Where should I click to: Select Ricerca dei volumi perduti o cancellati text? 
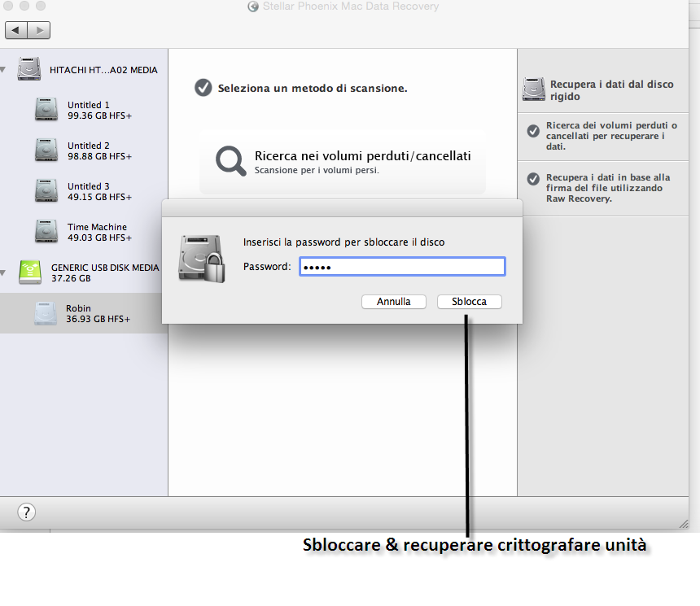pyautogui.click(x=611, y=136)
